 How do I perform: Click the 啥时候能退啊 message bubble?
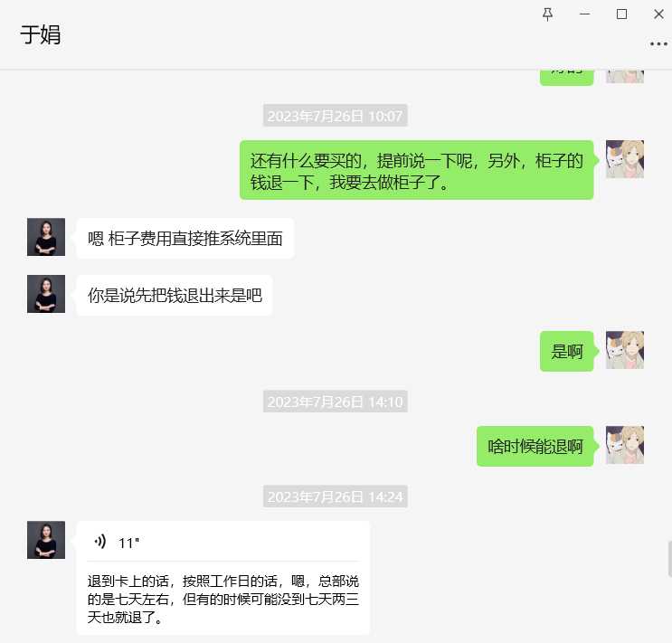coord(535,446)
